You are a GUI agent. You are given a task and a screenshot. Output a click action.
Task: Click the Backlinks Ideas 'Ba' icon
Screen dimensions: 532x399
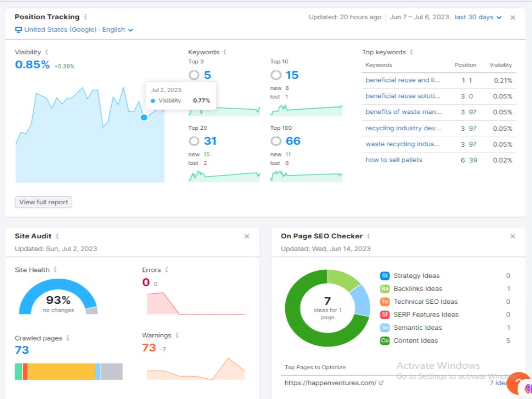point(385,289)
